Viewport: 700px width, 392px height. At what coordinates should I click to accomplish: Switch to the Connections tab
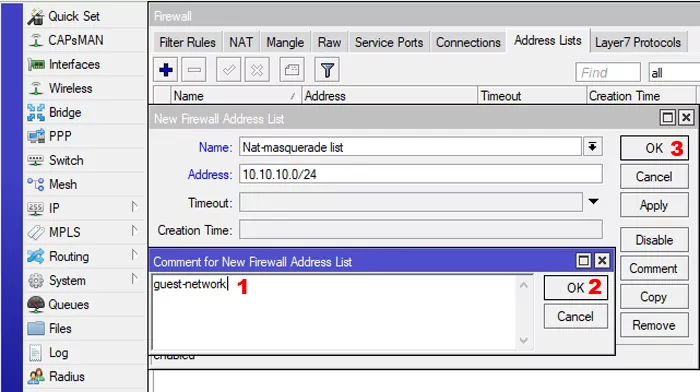point(468,42)
